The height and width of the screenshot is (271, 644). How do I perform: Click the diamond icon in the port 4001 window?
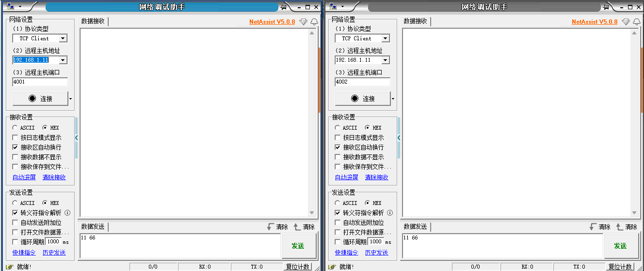pos(304,22)
